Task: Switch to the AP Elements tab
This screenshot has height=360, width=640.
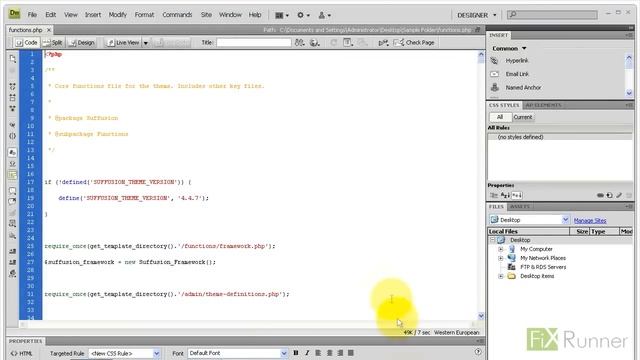Action: click(543, 105)
